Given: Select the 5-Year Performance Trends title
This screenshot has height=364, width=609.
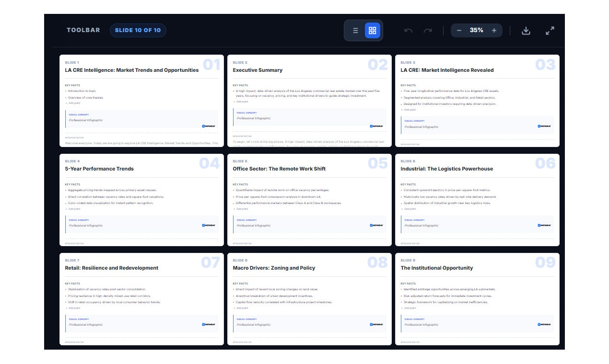Looking at the screenshot, I should [99, 169].
